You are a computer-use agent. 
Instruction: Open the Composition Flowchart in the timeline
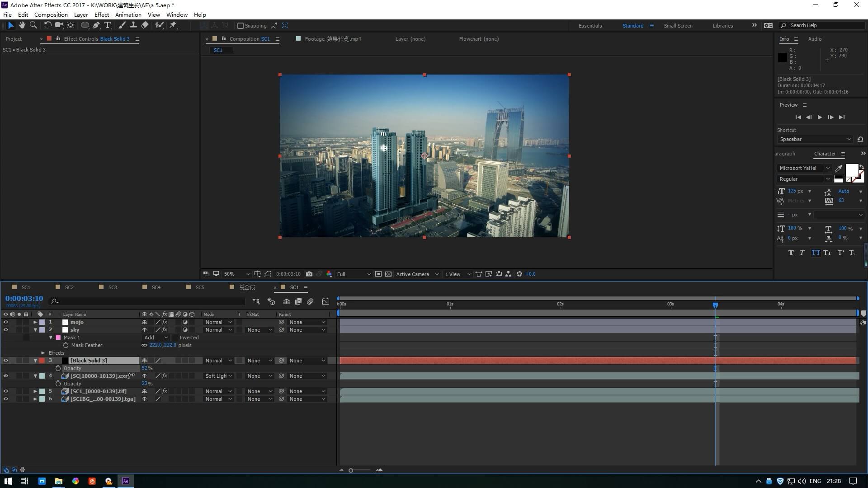tap(256, 301)
